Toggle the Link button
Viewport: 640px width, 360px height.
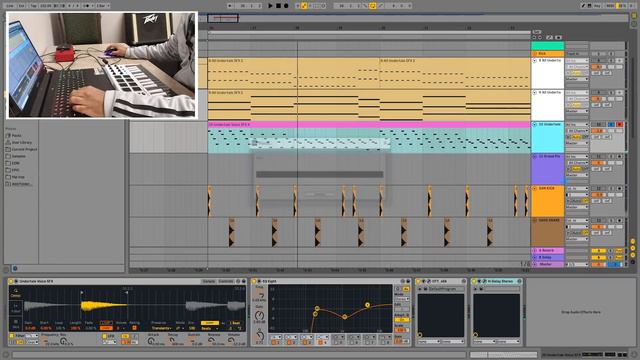(x=10, y=6)
